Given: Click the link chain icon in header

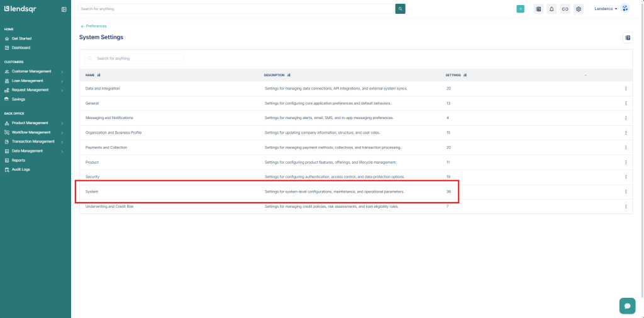Looking at the screenshot, I should (565, 9).
